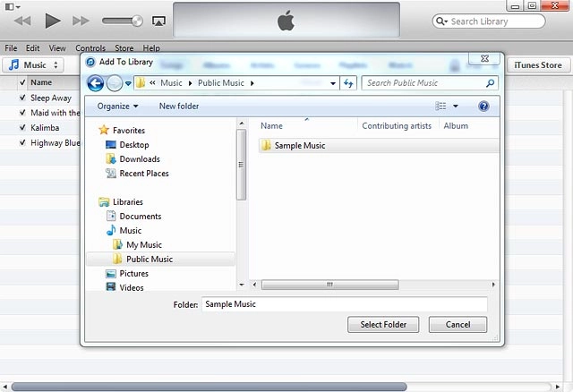The image size is (573, 392).
Task: Click the AirPlay icon
Action: pos(158,21)
